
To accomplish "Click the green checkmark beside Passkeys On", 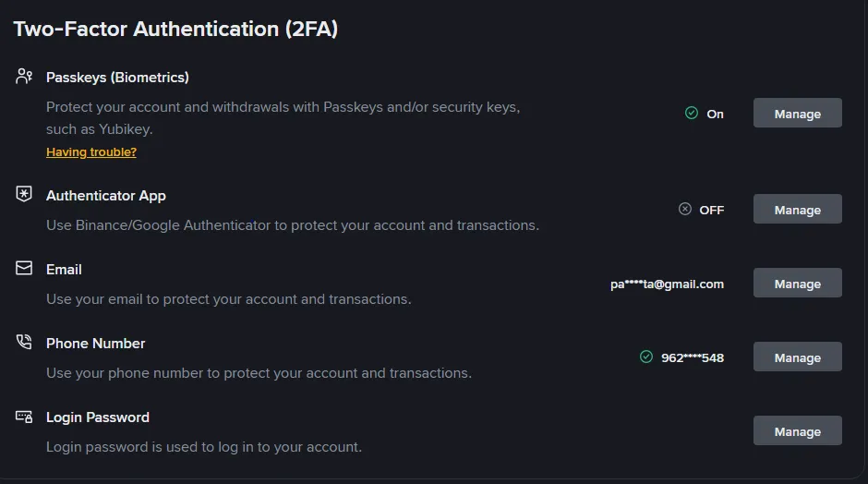I will point(692,113).
